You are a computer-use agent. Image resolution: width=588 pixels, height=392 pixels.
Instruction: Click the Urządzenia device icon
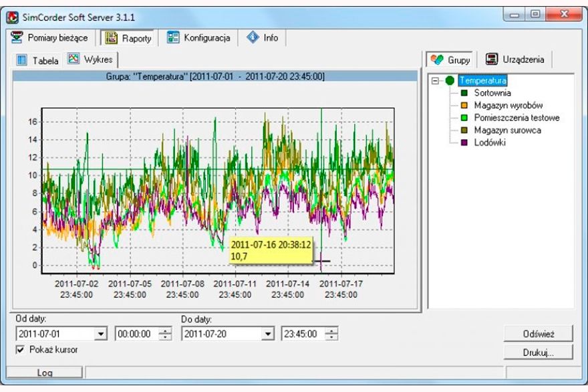(x=492, y=59)
